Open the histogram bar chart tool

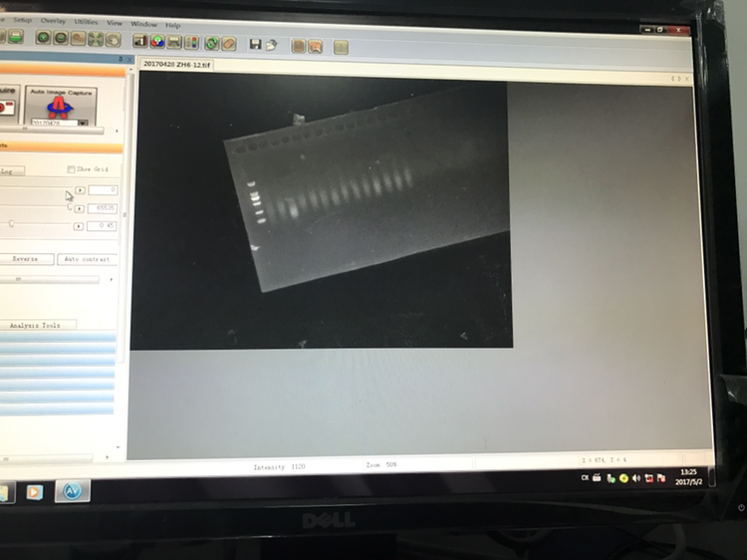click(x=139, y=41)
